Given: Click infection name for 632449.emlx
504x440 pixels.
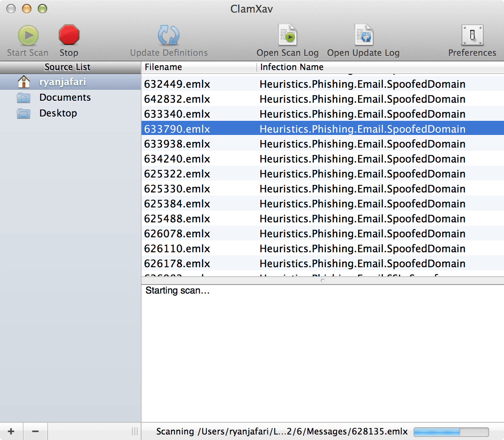Looking at the screenshot, I should point(362,84).
